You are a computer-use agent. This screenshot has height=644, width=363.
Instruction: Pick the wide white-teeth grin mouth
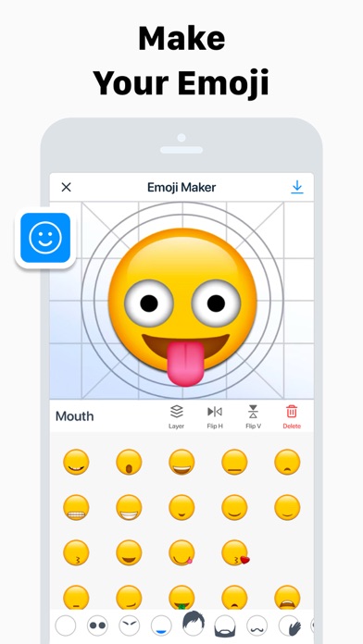[129, 508]
